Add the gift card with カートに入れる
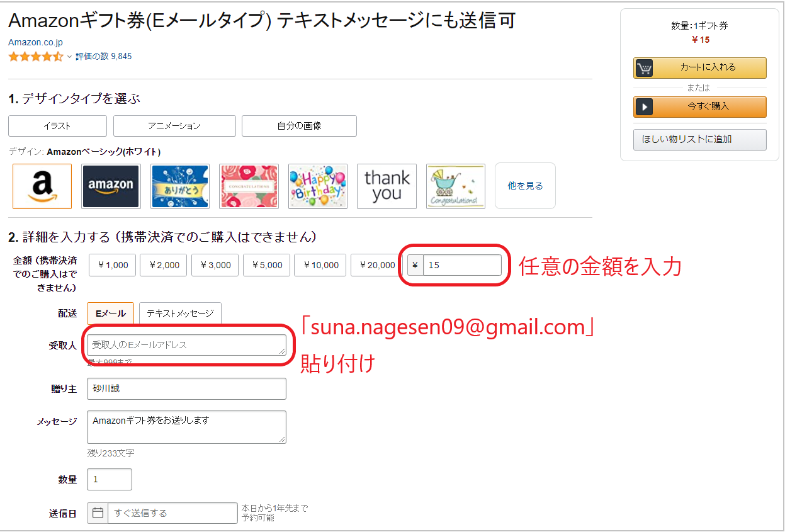The image size is (785, 532). click(x=700, y=68)
